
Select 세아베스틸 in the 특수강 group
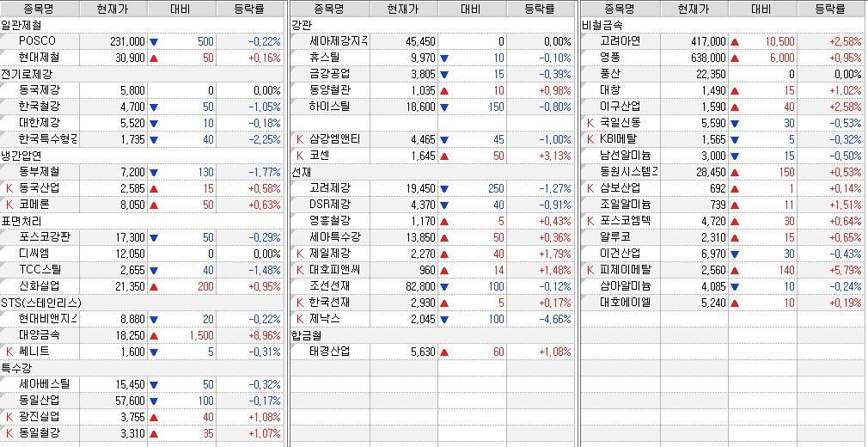coord(45,384)
